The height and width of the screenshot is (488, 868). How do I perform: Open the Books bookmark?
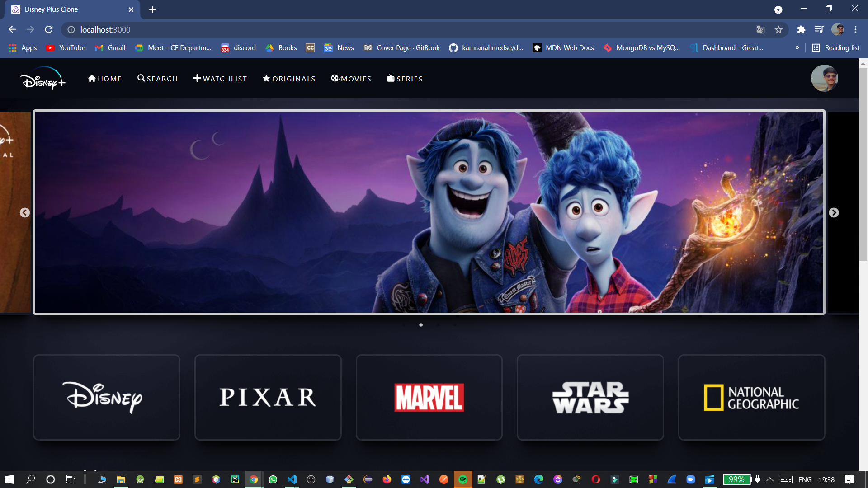281,48
